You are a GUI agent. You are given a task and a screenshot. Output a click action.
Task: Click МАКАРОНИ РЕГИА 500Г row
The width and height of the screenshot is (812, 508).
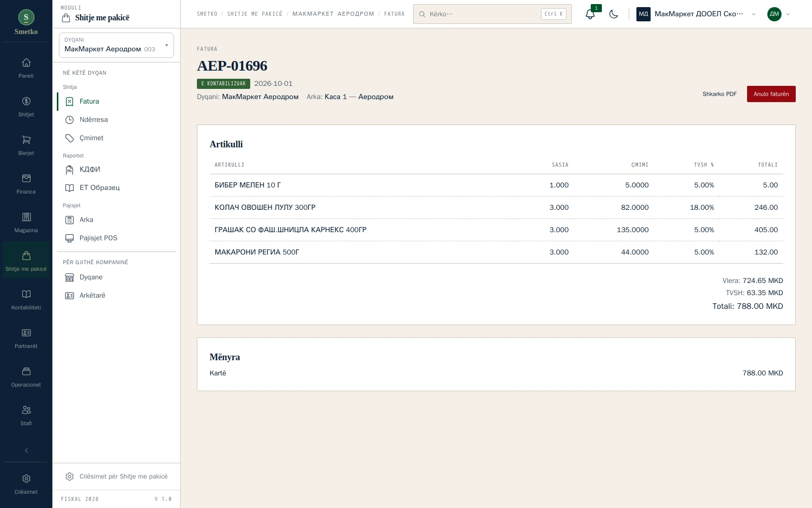pyautogui.click(x=496, y=252)
